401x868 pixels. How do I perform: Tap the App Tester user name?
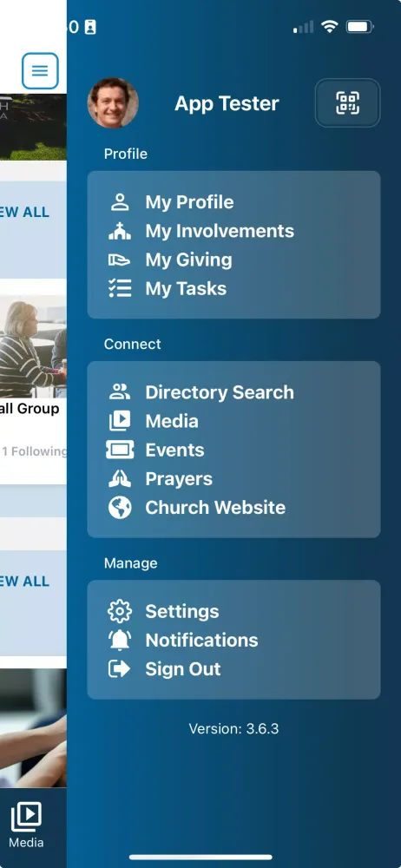click(x=227, y=103)
